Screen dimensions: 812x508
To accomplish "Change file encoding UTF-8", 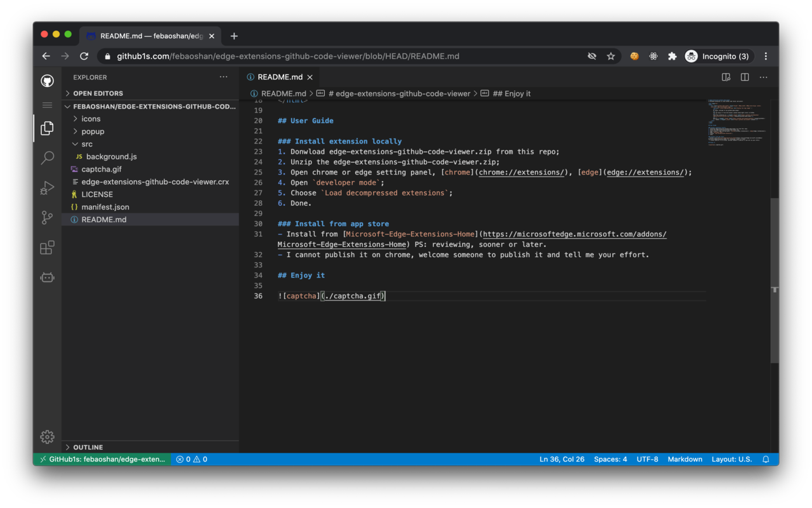I will (648, 459).
